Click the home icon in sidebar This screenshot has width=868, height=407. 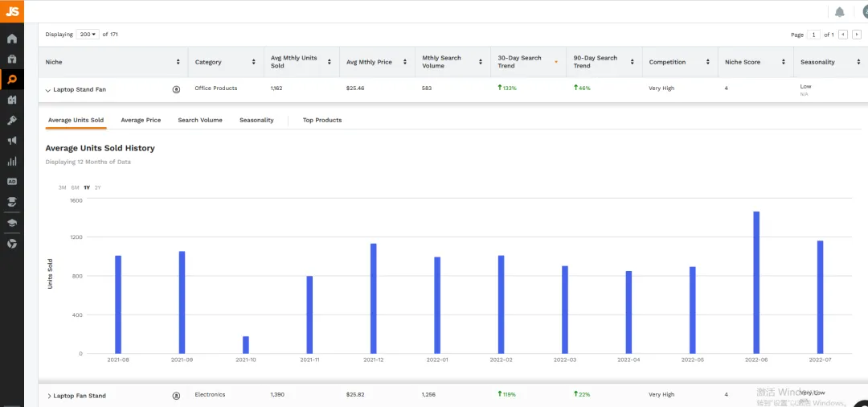point(11,39)
